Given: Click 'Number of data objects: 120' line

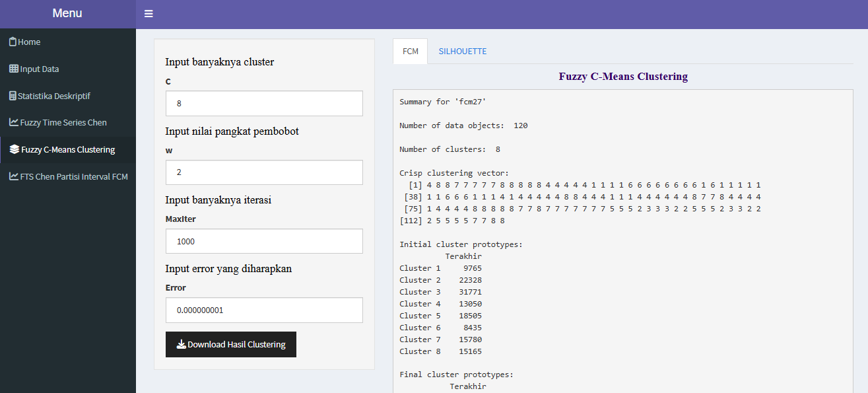Looking at the screenshot, I should [x=463, y=125].
